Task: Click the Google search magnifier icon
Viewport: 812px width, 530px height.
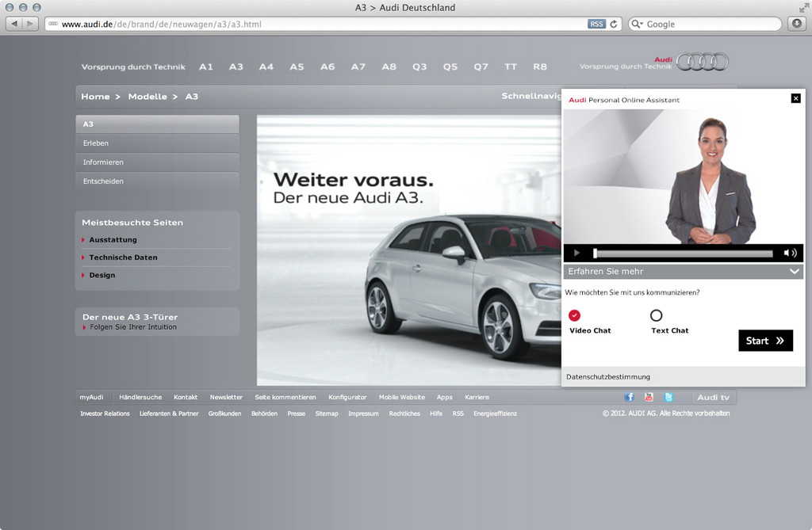Action: [637, 25]
